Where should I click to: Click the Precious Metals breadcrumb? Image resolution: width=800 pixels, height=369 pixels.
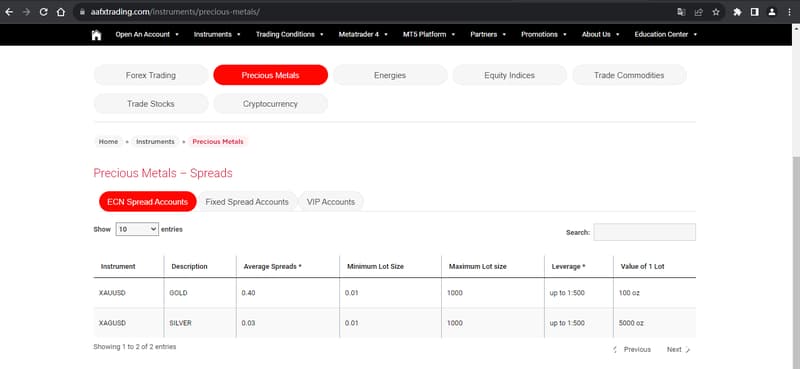coord(218,142)
